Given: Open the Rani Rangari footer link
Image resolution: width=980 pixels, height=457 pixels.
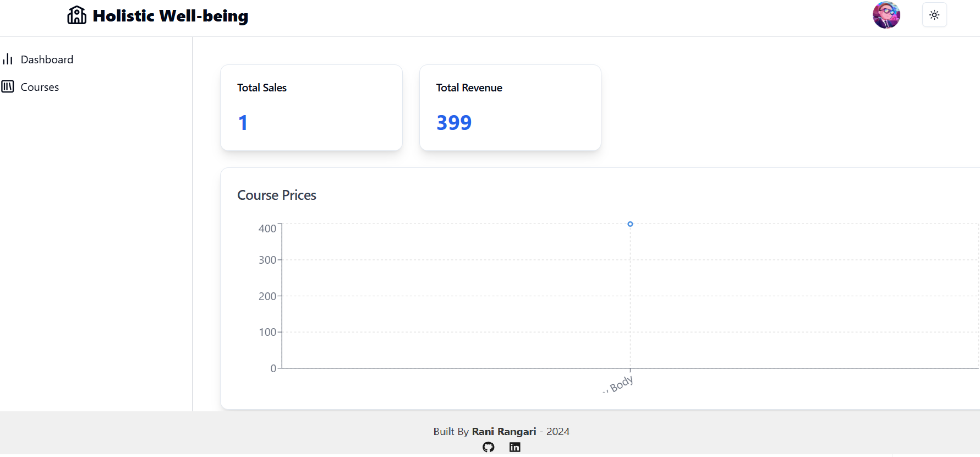Looking at the screenshot, I should (x=503, y=431).
